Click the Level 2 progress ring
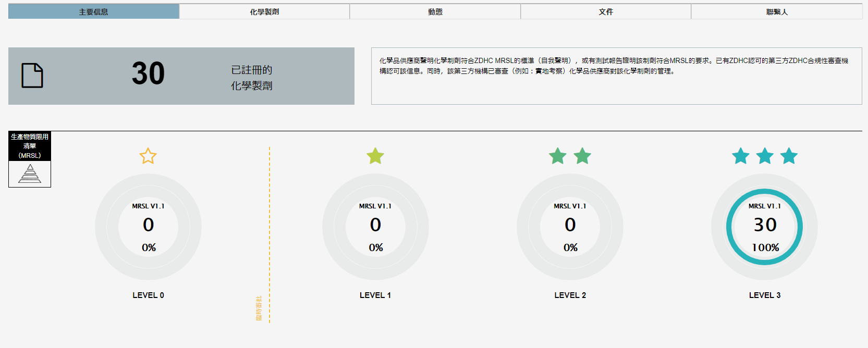This screenshot has width=868, height=348. coord(570,227)
